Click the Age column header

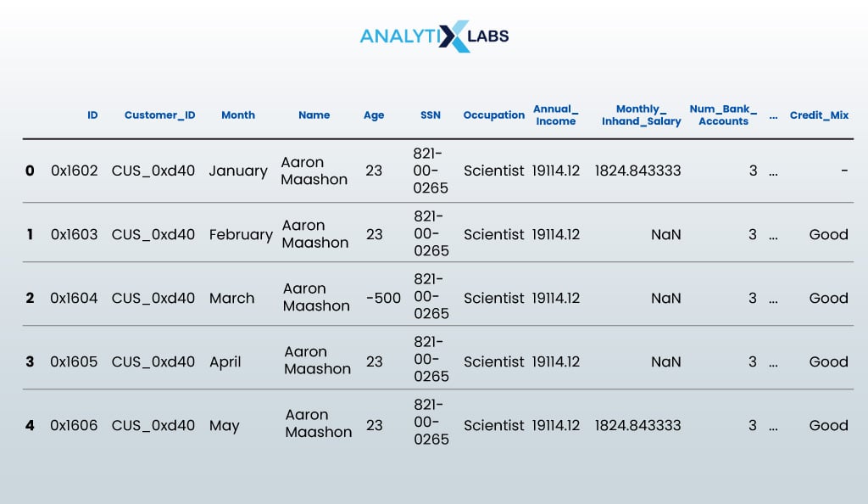(x=374, y=115)
